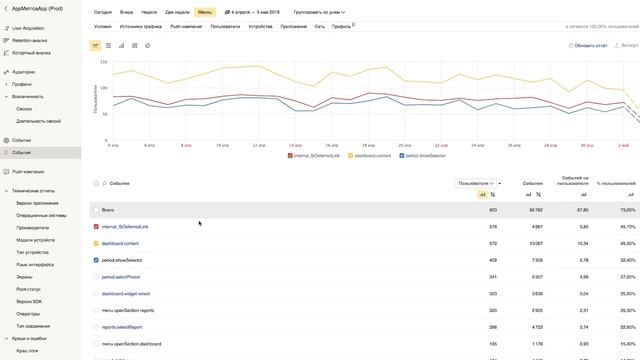This screenshot has width=640, height=360.
Task: Click the calendar date range icon
Action: [227, 12]
